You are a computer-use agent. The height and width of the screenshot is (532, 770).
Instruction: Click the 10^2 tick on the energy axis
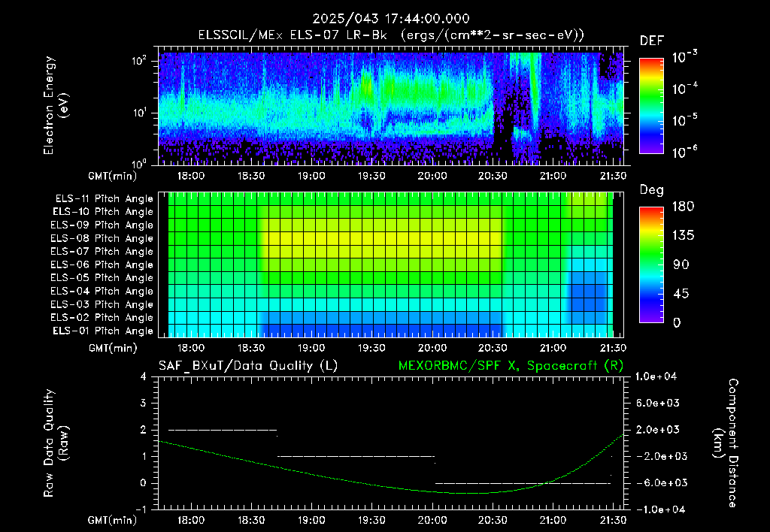pyautogui.click(x=139, y=61)
